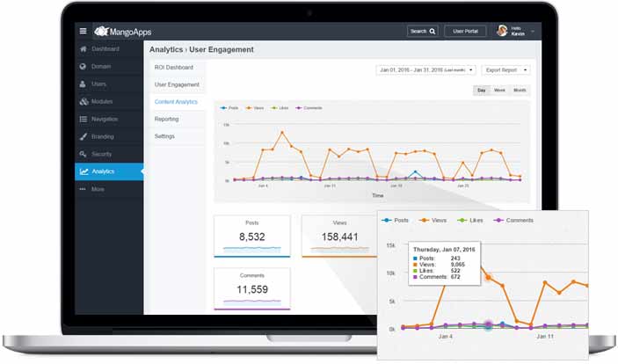618x364 pixels.
Task: Click the Navigation list icon
Action: tap(84, 119)
